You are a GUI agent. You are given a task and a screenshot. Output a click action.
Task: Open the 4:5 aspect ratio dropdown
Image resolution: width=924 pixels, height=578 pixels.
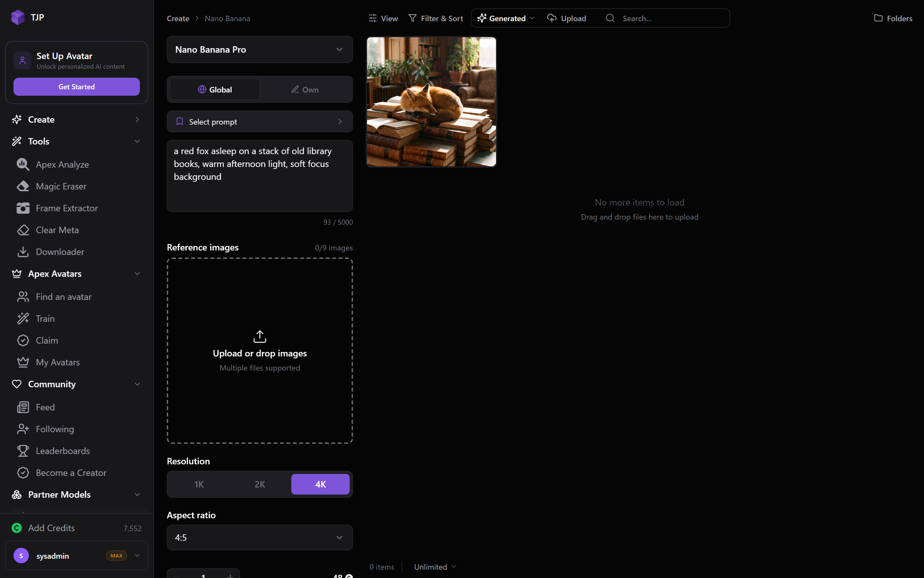[260, 537]
